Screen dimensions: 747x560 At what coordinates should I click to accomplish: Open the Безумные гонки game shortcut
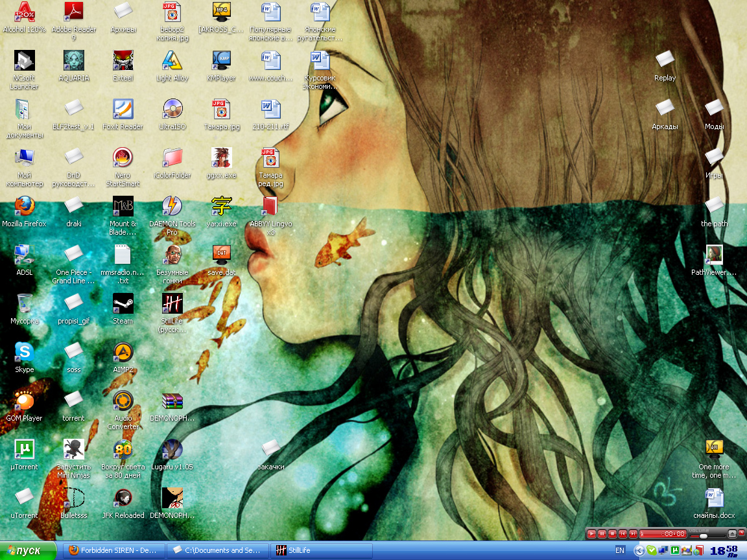tap(172, 264)
